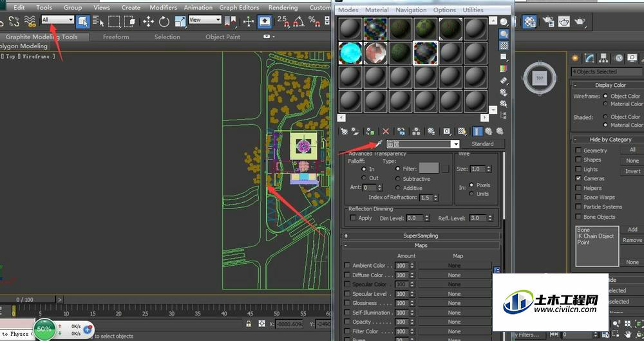This screenshot has height=341, width=644.
Task: Open the View reference coordinate dropdown
Action: 205,19
